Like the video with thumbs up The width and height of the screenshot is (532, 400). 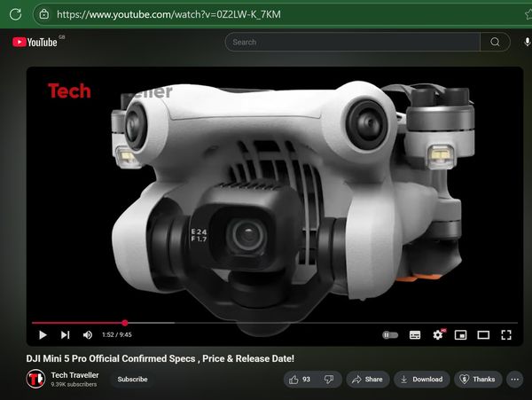300,380
